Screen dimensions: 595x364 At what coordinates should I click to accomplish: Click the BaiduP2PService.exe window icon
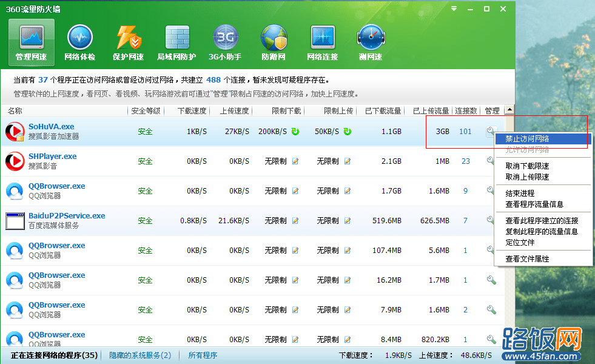(15, 221)
